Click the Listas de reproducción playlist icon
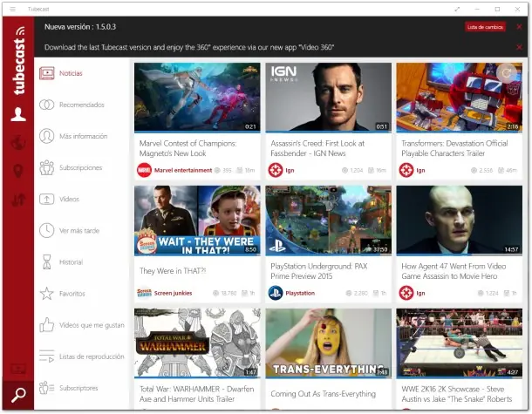The height and width of the screenshot is (414, 532). pos(47,356)
